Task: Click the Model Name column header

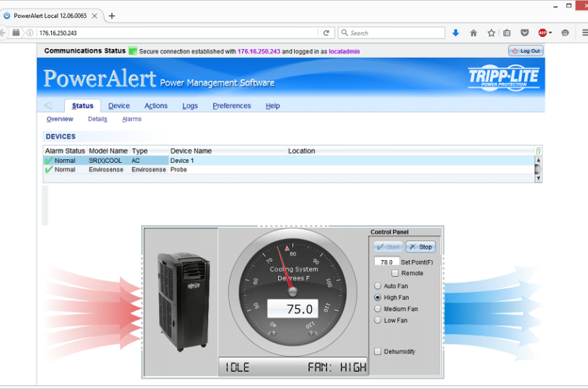Action: (x=108, y=151)
